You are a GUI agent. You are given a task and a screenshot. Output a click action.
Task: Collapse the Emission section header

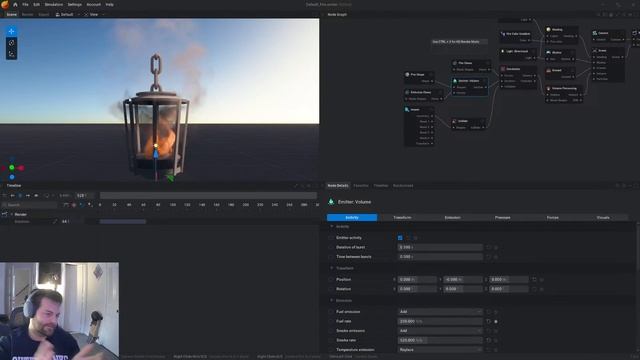pos(344,300)
